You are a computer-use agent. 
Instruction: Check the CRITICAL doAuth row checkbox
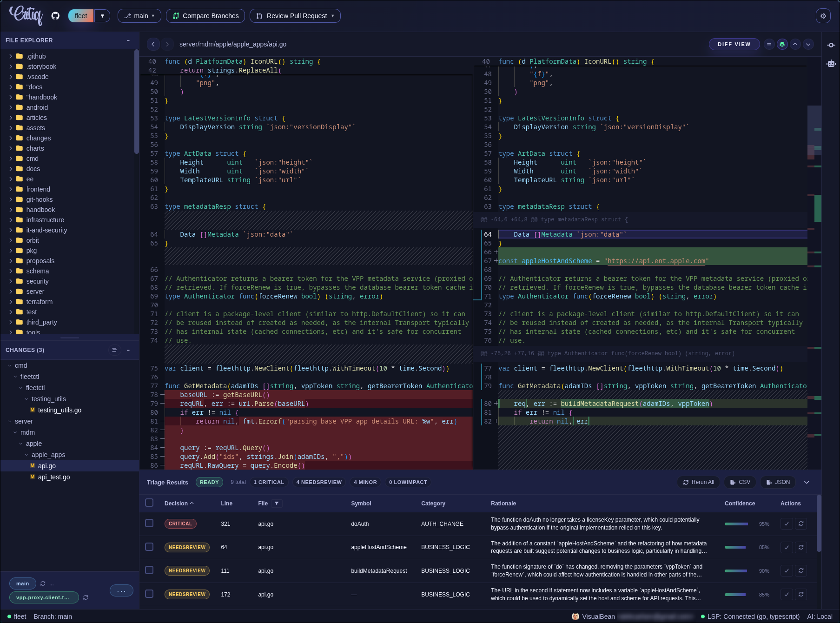(149, 524)
